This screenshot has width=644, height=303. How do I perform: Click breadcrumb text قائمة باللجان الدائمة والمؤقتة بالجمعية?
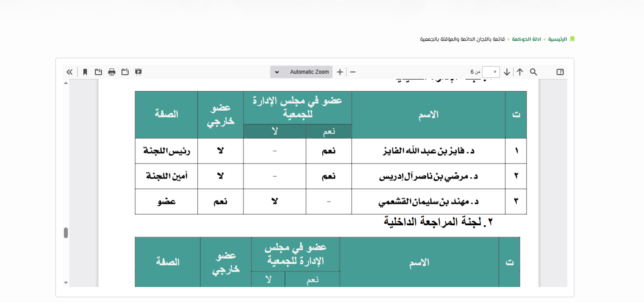[462, 39]
